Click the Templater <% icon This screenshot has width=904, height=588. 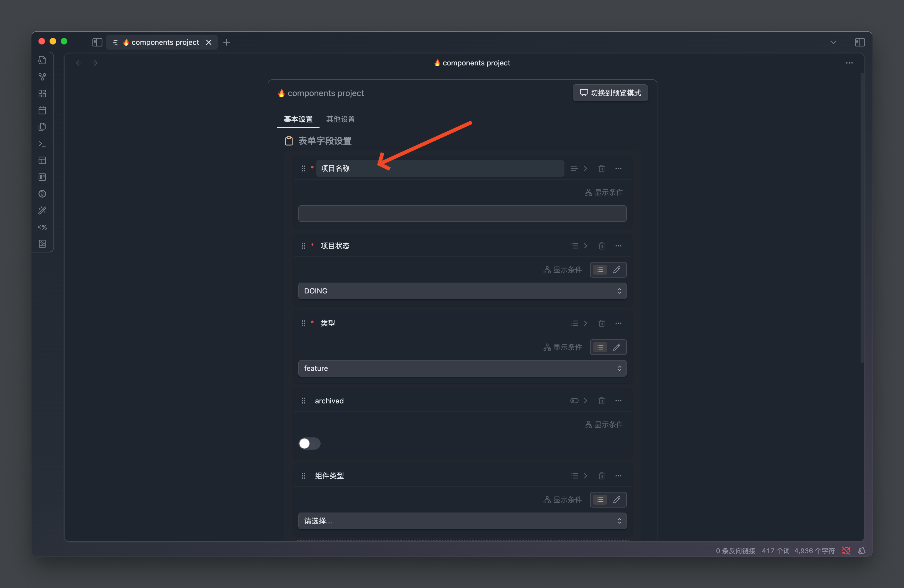(42, 227)
